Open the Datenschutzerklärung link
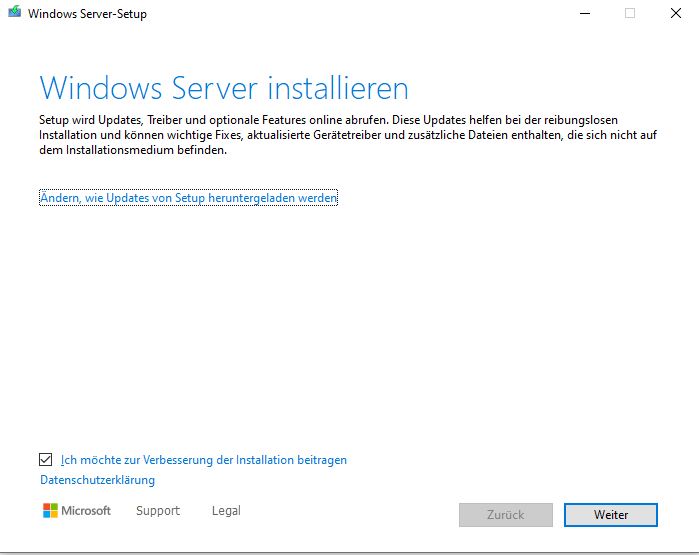Viewport: 699px width, 555px height. tap(97, 480)
